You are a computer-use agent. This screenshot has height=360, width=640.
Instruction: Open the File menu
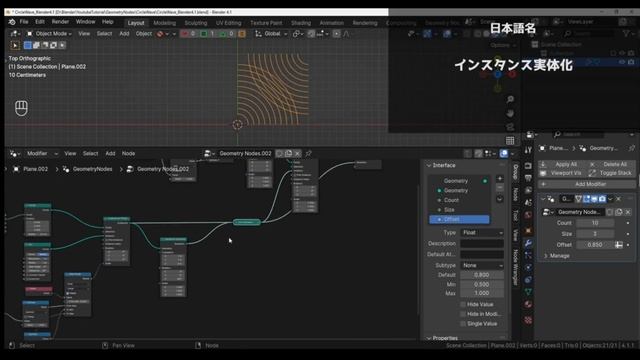24,22
